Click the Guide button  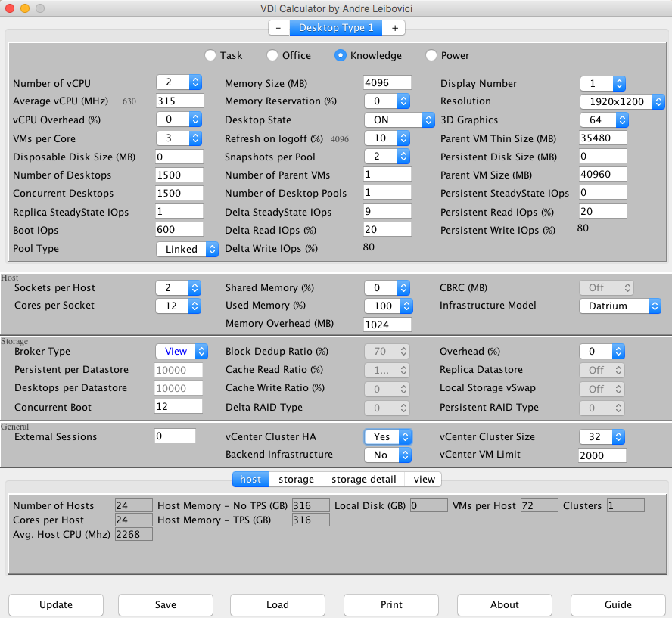coord(618,604)
